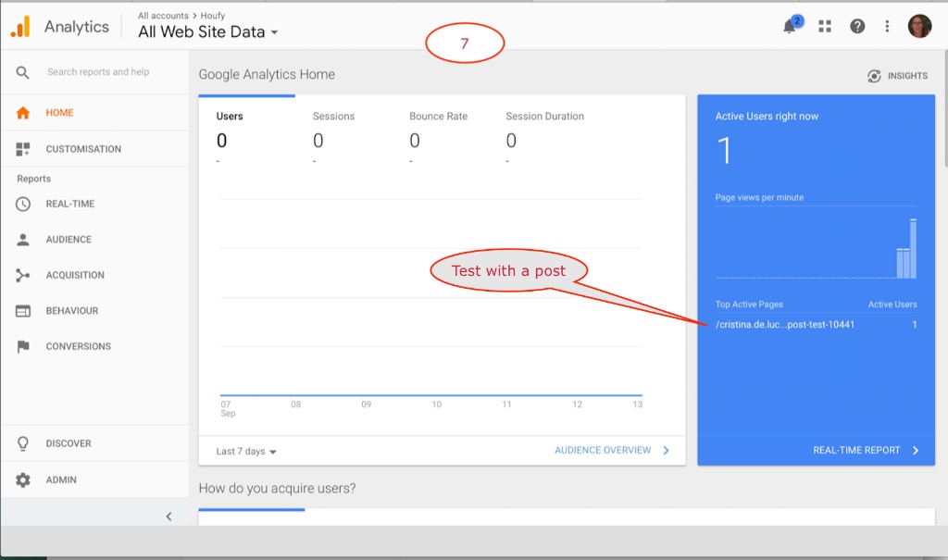Click the vertical page scrollbar
Viewport: 948px width, 560px height.
pyautogui.click(x=945, y=109)
